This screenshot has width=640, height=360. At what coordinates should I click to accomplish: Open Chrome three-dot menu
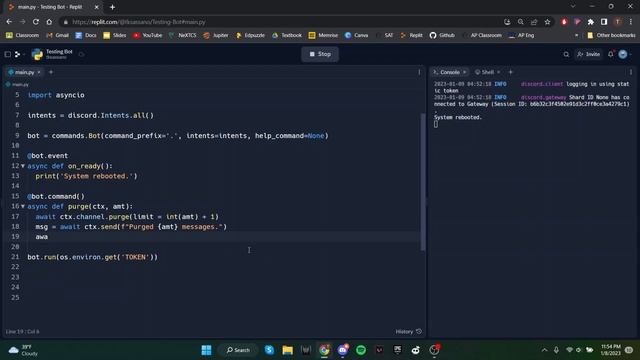(631, 22)
